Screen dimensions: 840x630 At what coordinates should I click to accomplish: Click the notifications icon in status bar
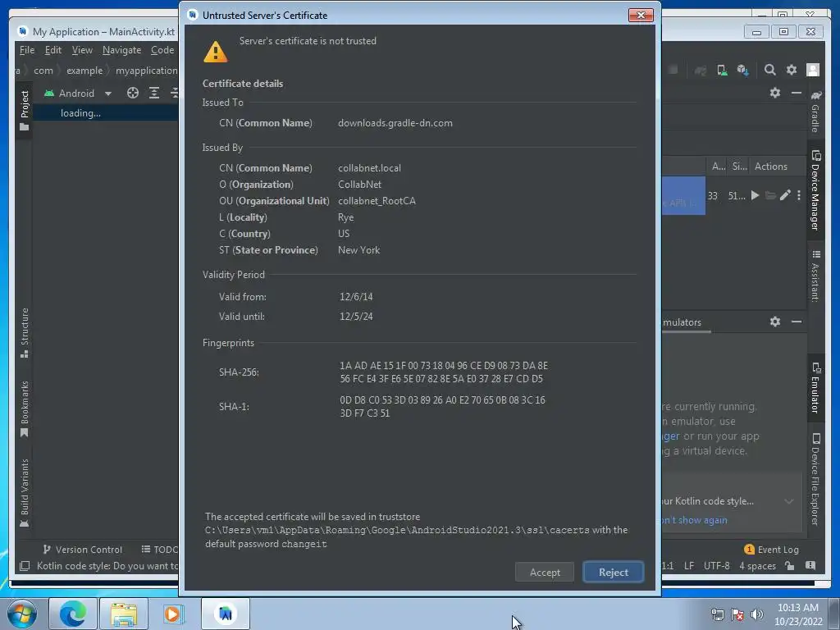pyautogui.click(x=810, y=566)
